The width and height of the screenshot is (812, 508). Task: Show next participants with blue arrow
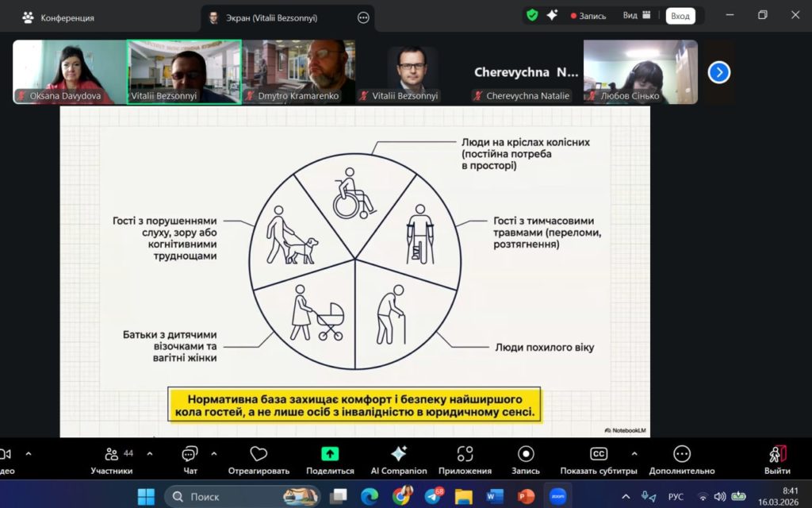[x=719, y=72]
